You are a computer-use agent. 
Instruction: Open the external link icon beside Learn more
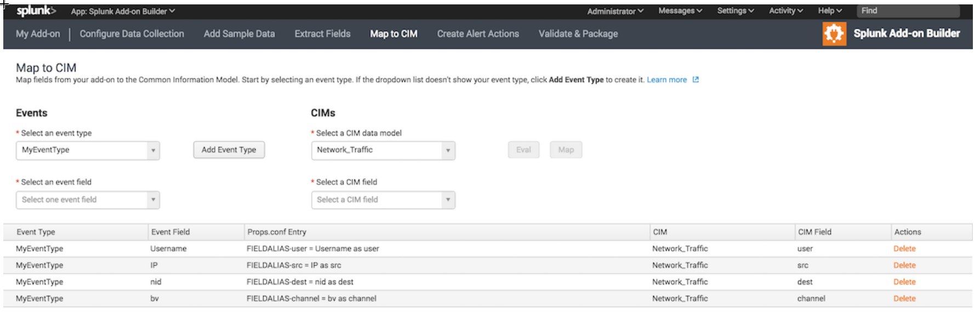point(696,80)
